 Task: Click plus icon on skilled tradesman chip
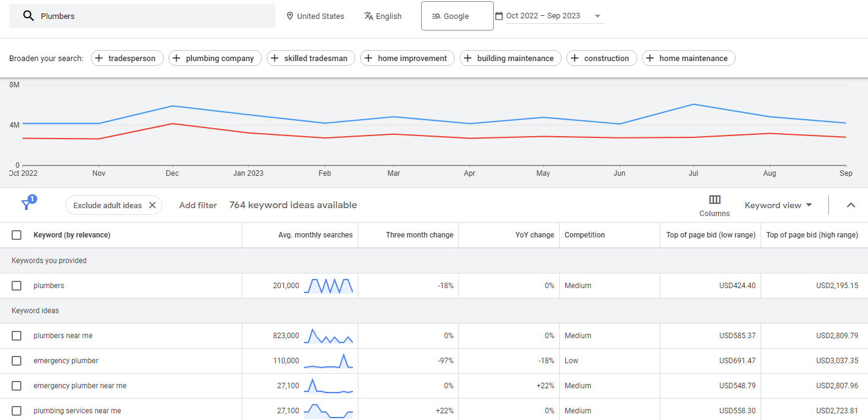(x=275, y=58)
